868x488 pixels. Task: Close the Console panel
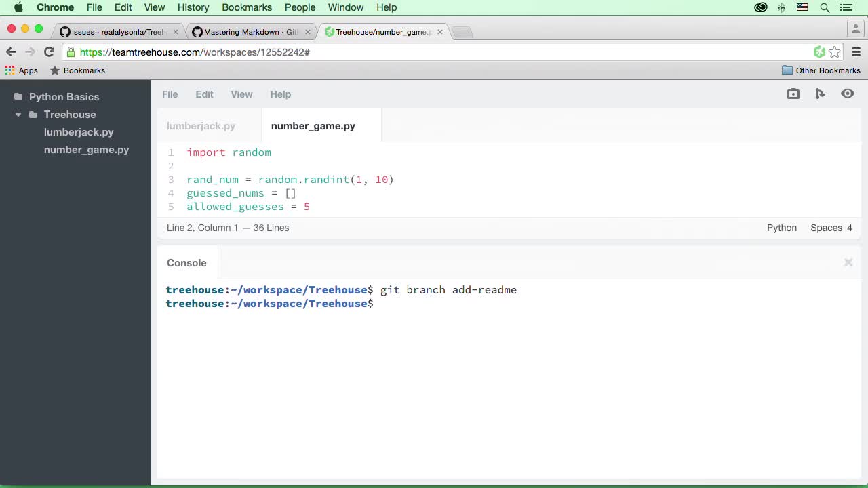pos(848,262)
